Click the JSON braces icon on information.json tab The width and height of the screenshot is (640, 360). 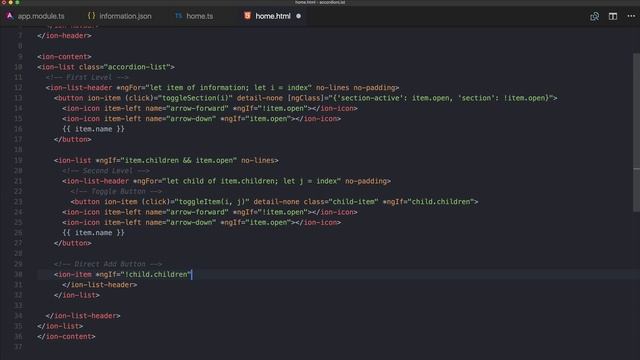pos(91,16)
